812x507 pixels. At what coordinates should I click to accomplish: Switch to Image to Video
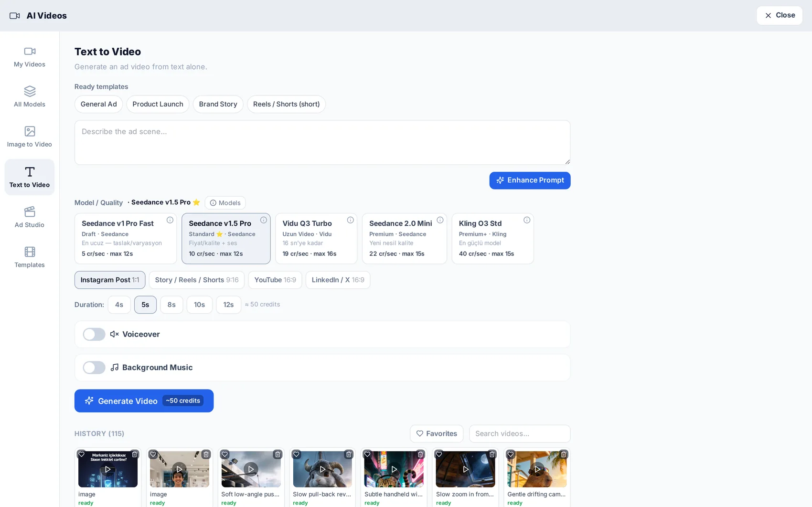tap(30, 137)
